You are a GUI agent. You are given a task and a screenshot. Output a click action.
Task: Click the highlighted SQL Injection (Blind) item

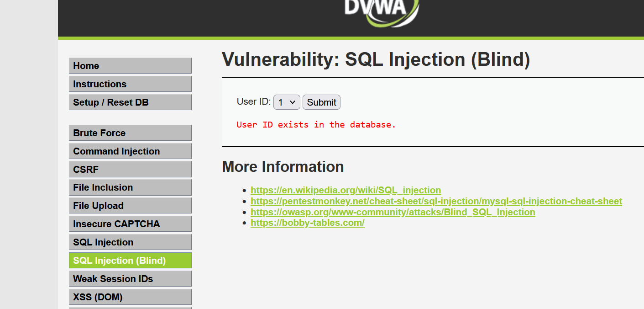[x=130, y=261]
